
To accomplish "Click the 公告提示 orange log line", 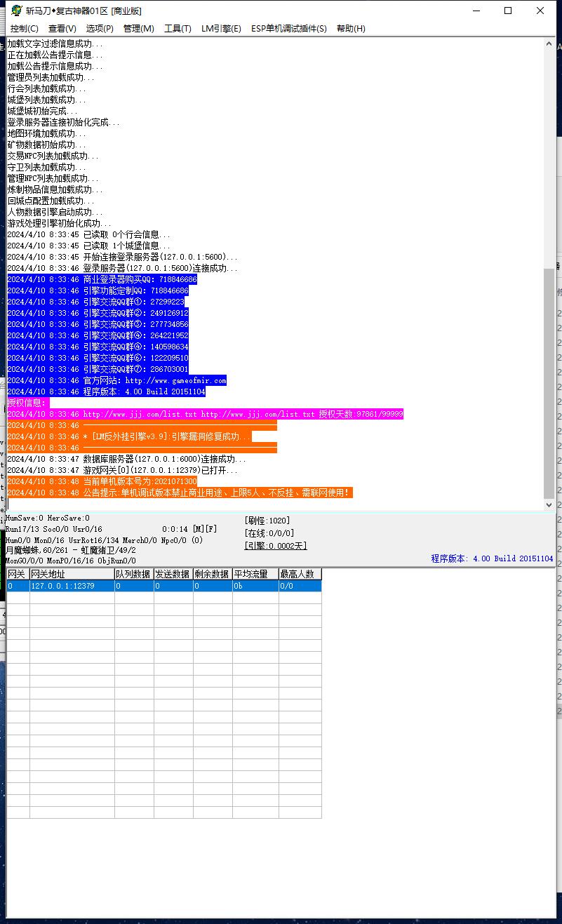I will [x=179, y=493].
